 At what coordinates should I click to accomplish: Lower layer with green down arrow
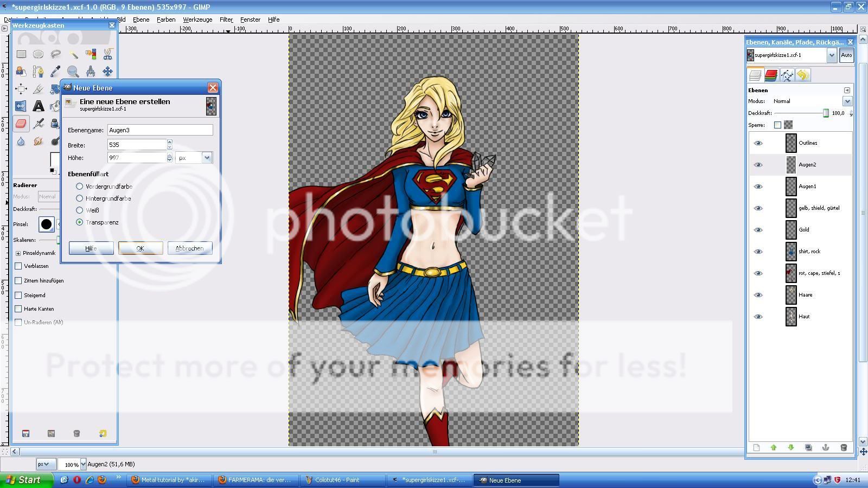point(791,447)
